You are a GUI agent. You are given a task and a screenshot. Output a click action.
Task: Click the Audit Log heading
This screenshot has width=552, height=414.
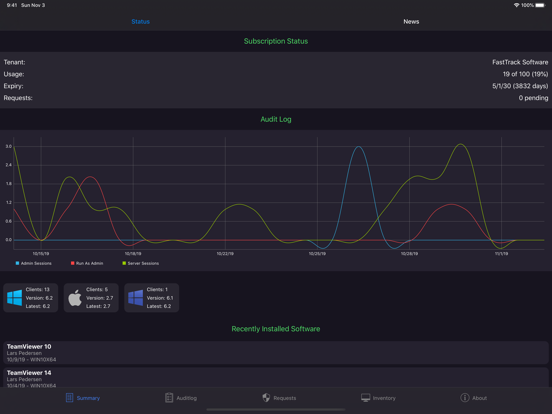(x=276, y=119)
